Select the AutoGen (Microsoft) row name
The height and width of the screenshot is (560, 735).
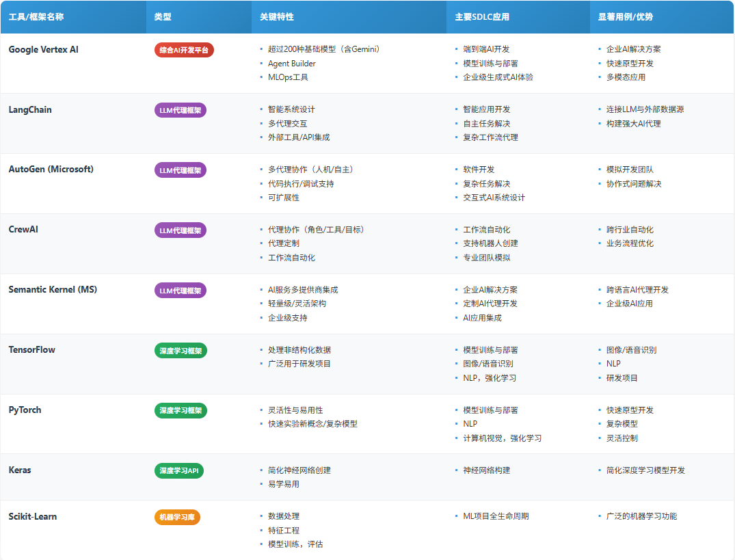(x=51, y=169)
